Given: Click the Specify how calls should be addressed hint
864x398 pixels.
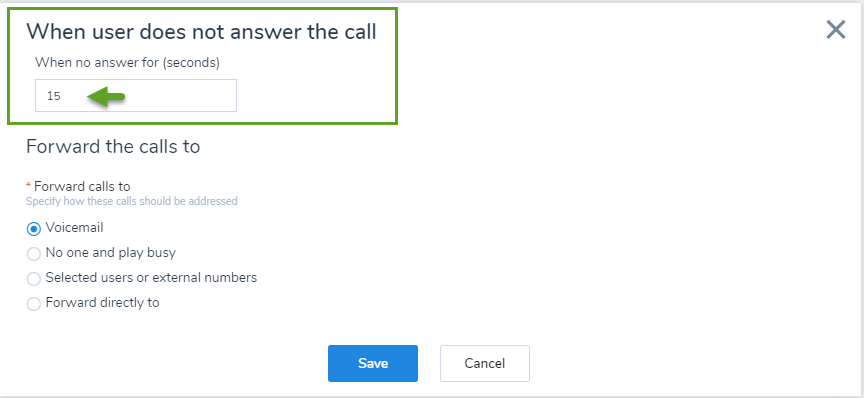Looking at the screenshot, I should [x=132, y=201].
